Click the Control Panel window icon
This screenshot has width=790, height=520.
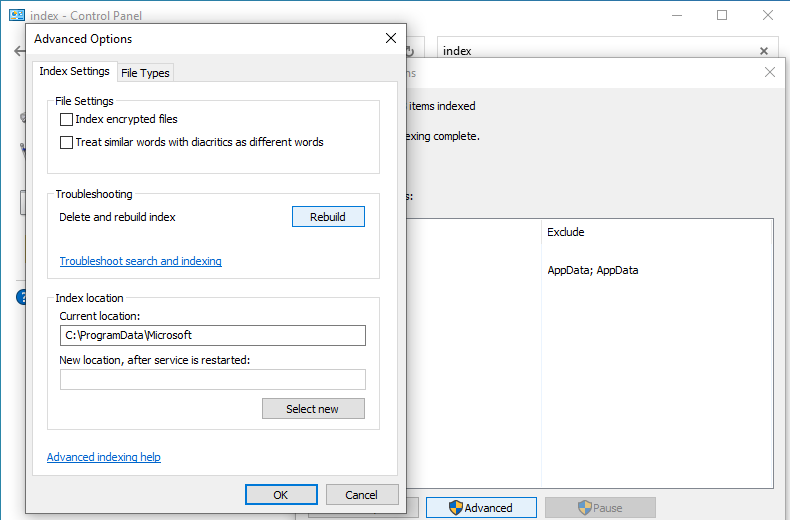click(16, 15)
